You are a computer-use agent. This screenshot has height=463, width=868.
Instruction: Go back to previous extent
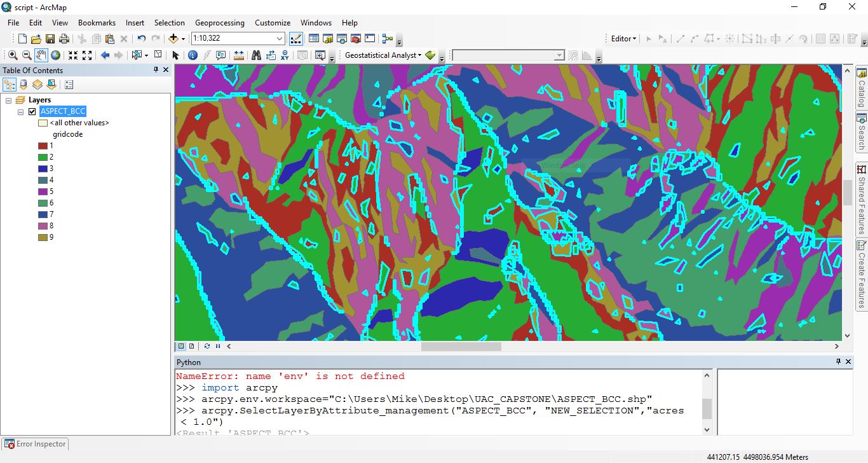[x=105, y=55]
